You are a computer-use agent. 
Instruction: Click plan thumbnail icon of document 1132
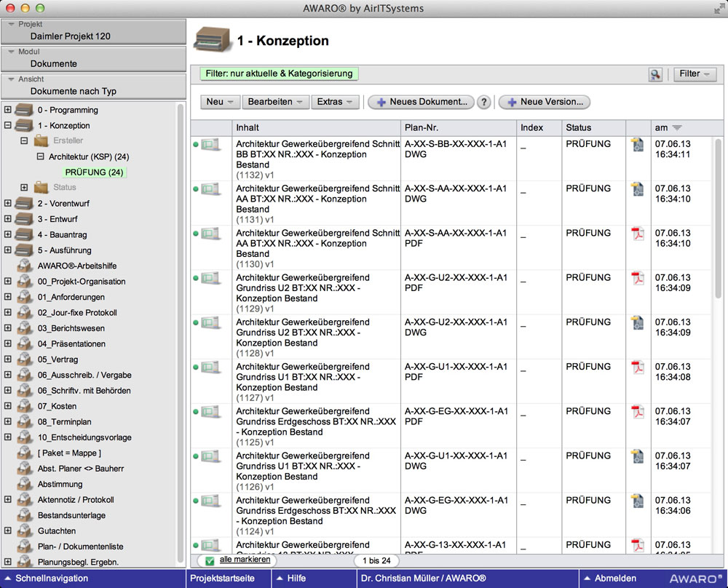[210, 145]
